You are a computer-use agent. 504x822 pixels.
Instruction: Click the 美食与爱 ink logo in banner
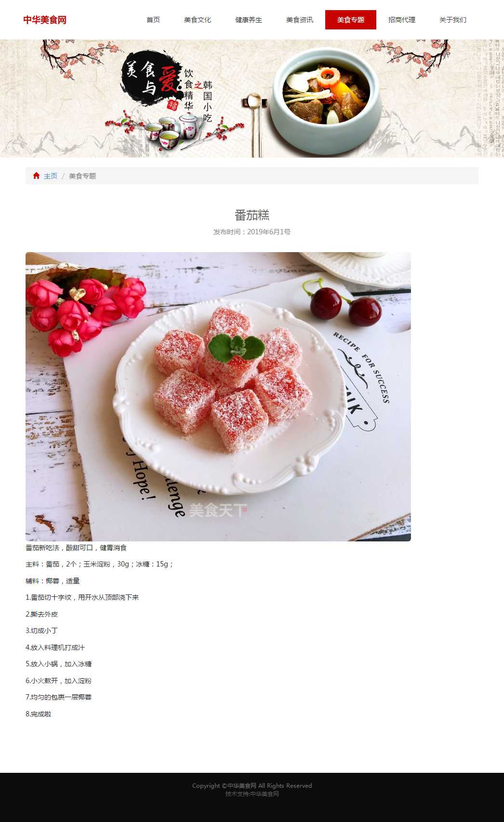click(151, 81)
